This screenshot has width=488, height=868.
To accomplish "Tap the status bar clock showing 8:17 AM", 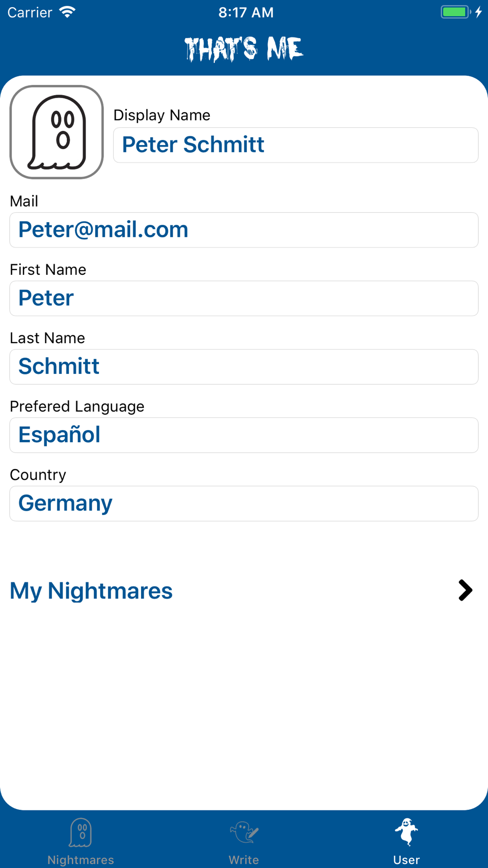I will tap(246, 12).
